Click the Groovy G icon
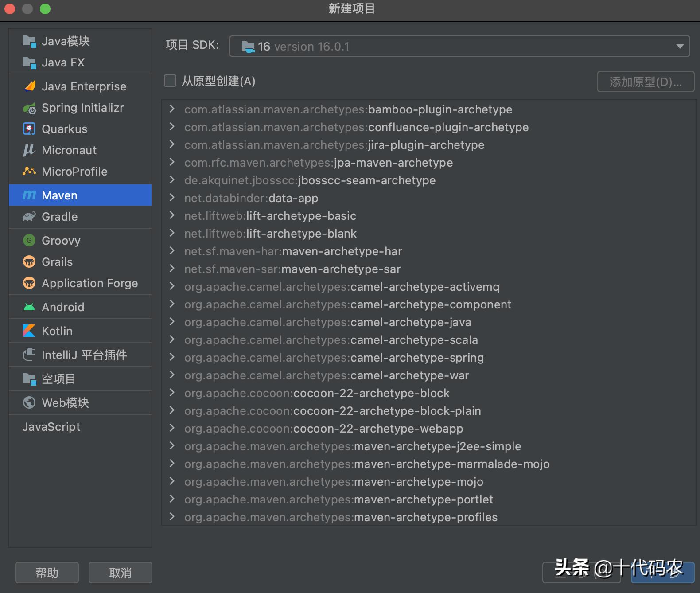This screenshot has width=700, height=593. coord(29,240)
